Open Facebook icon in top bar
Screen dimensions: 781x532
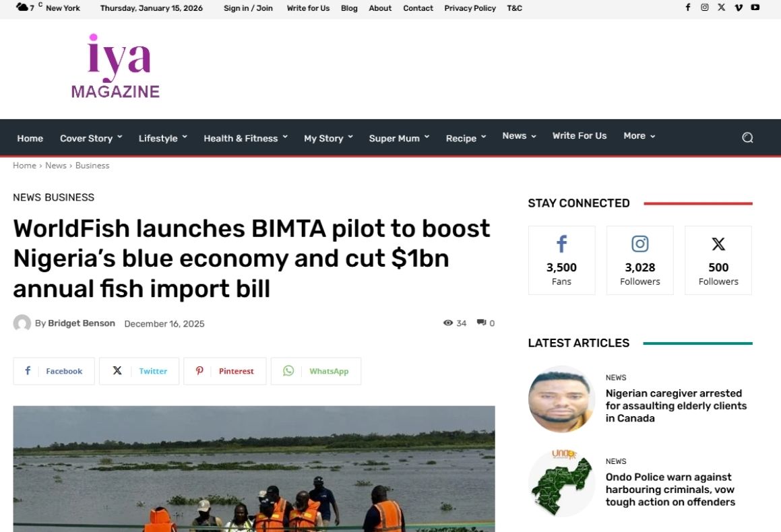[x=688, y=7]
